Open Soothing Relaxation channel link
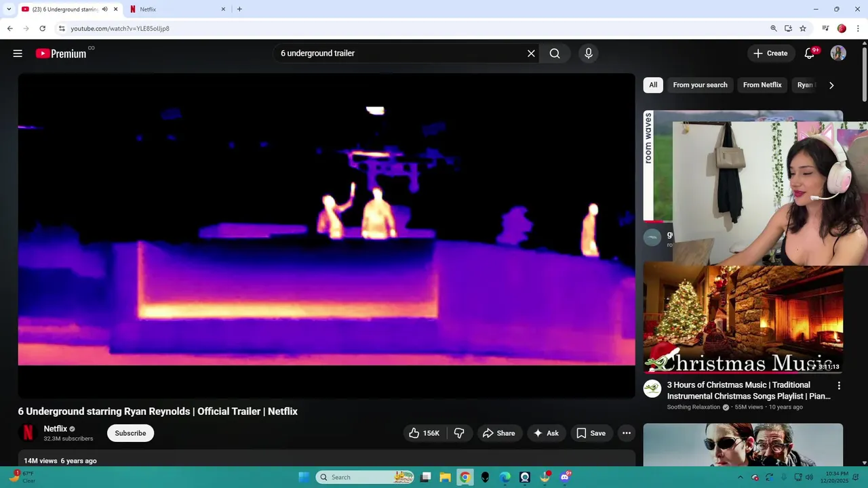The image size is (868, 488). [x=694, y=407]
